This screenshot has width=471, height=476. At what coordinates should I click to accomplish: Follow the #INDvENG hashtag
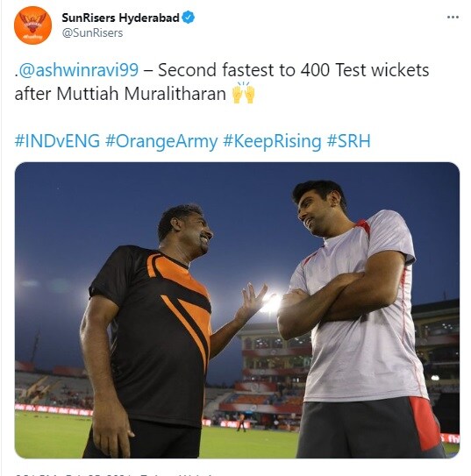[x=57, y=141]
